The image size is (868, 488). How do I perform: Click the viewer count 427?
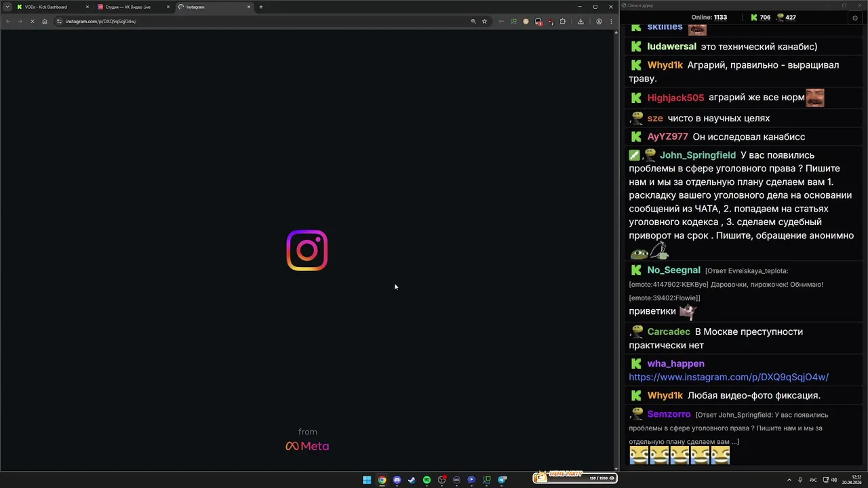pos(786,18)
